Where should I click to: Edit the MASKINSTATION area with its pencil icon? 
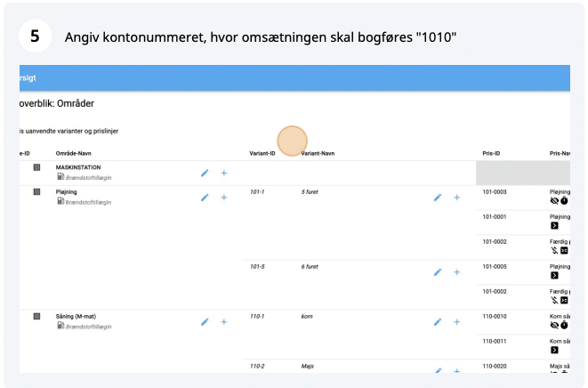(x=205, y=173)
